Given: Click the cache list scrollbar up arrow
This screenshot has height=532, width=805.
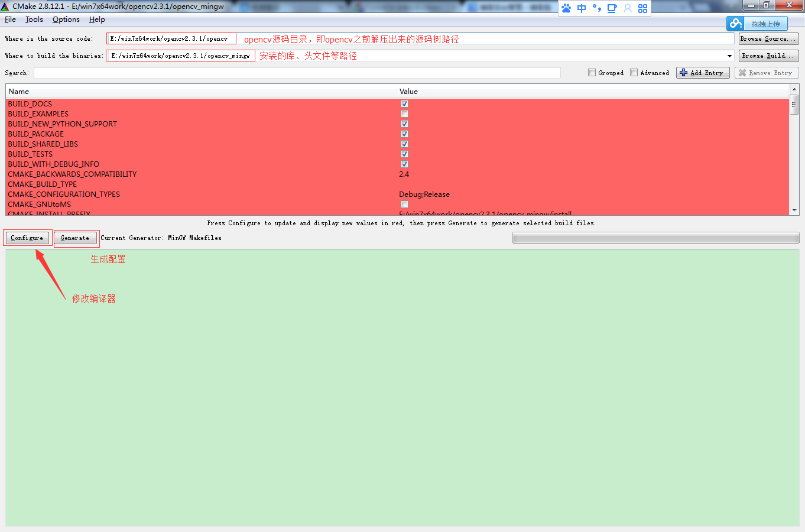Looking at the screenshot, I should pyautogui.click(x=794, y=89).
